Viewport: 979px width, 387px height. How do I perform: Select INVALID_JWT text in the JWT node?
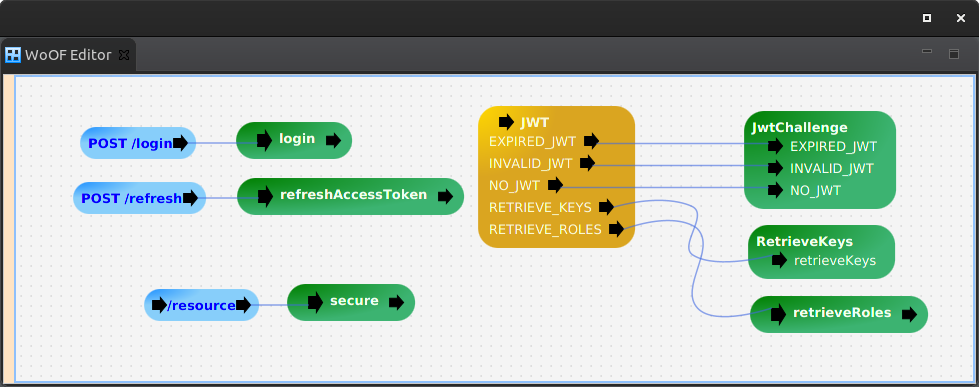point(530,164)
